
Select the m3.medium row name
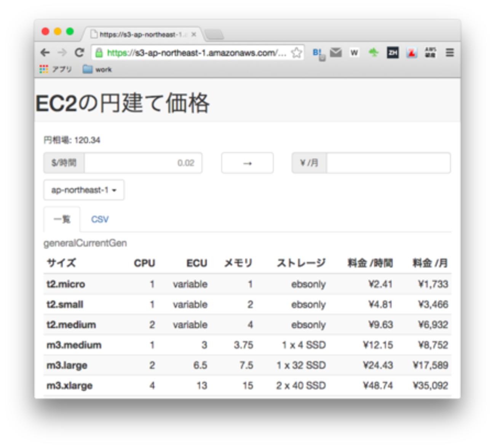(74, 345)
